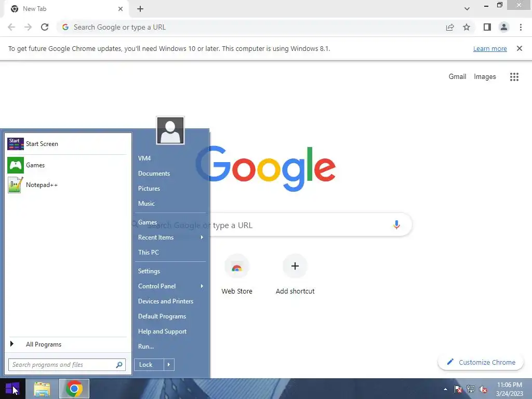Open the Learn more link
Viewport: 532px width, 399px height.
tap(490, 48)
